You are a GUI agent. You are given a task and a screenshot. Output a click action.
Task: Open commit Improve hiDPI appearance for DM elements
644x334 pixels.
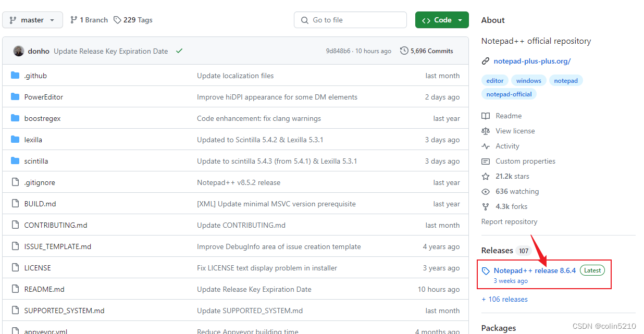tap(277, 97)
